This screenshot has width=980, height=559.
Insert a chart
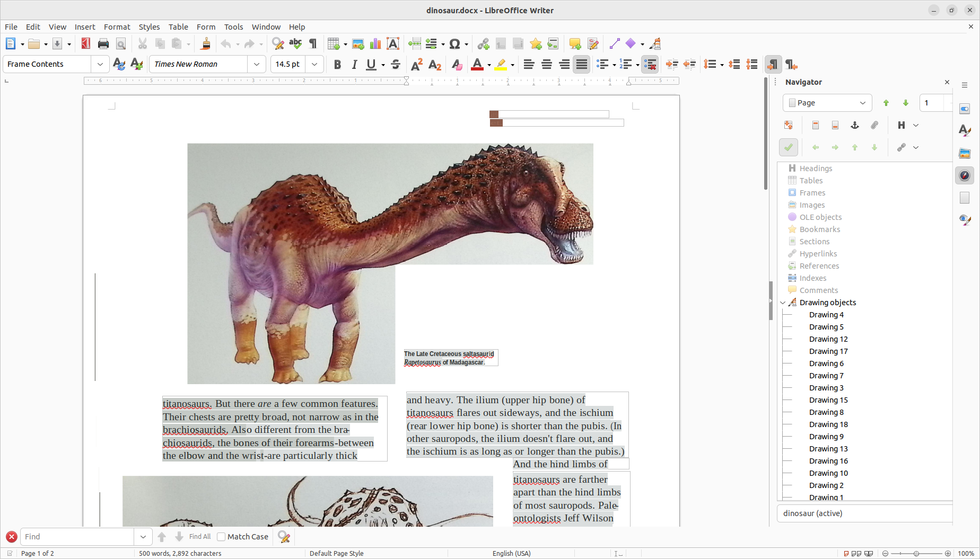click(375, 44)
